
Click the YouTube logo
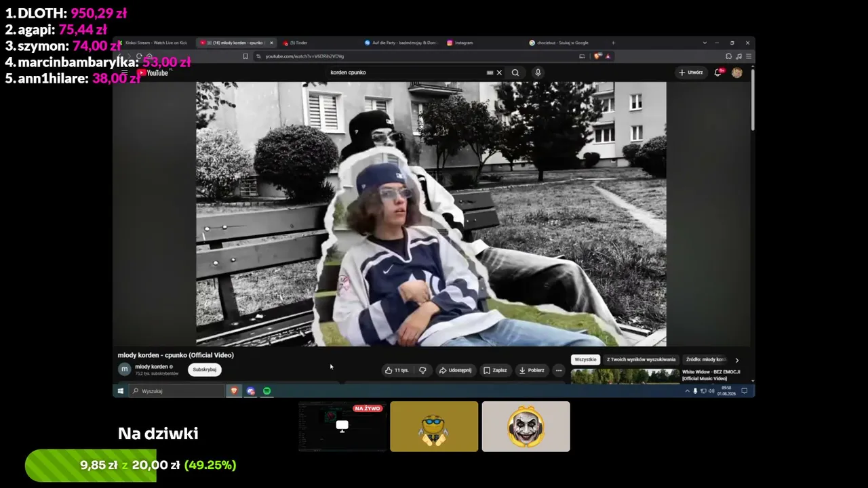(x=153, y=73)
